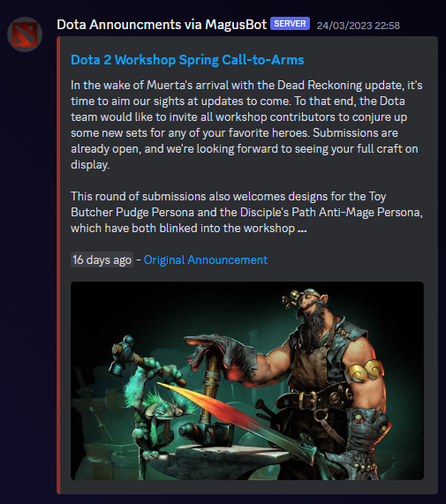Click the gold armband on blacksmith's arm

point(365,372)
